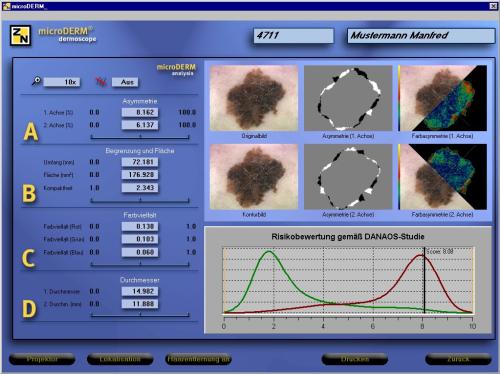Click the 'Score: 8.08' label in chart

click(440, 252)
